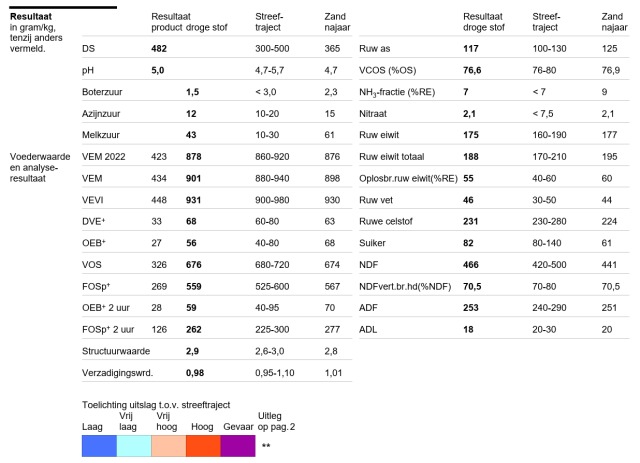
Task: Click the purple Gevaar color swatch
Action: 238,445
